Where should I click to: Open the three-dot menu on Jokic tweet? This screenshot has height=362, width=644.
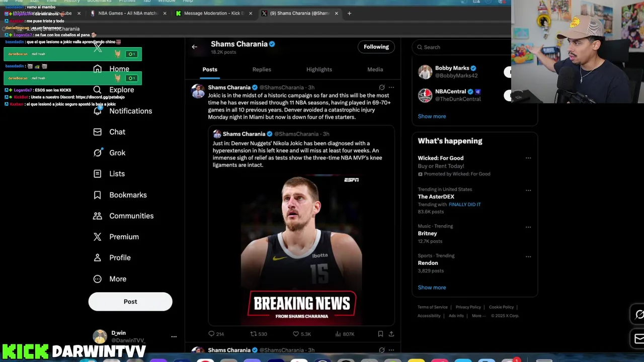391,87
